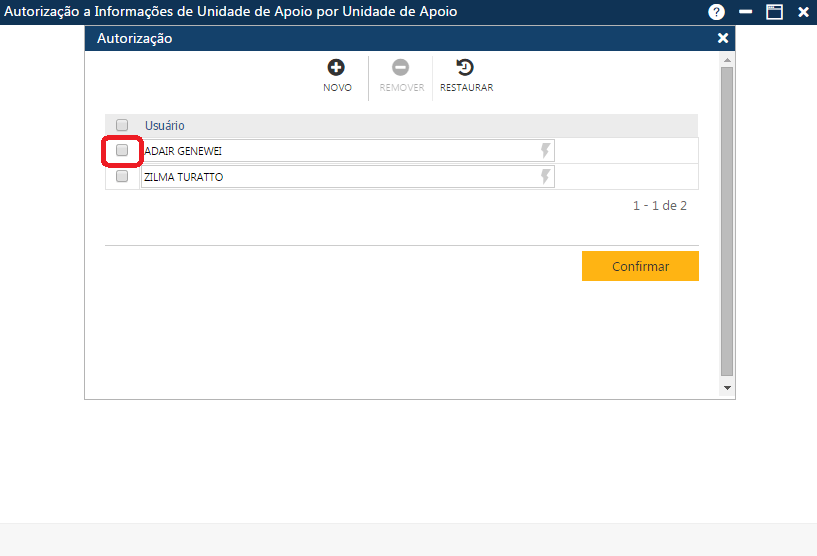817x556 pixels.
Task: Click the dialog vertical scrollbar thumb
Action: [727, 220]
